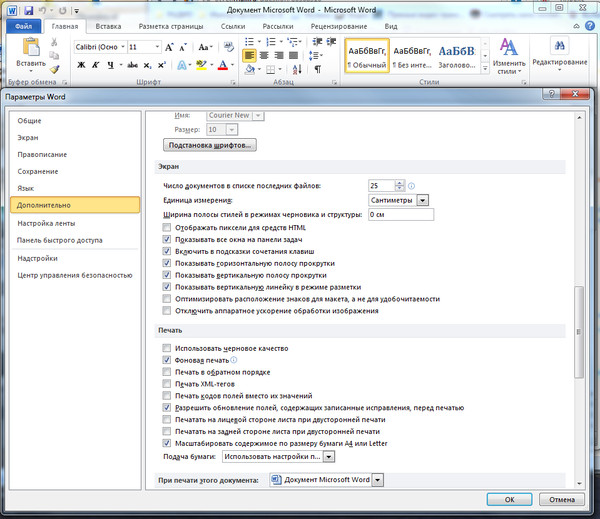Decrease font size with the small A icon
Screen dimensions: 600x519
pyautogui.click(x=183, y=47)
